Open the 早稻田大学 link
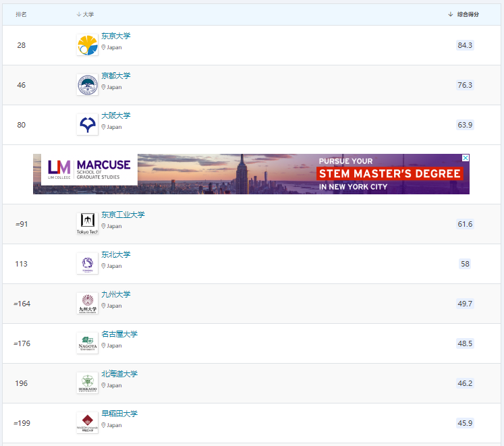Viewport: 504px width, 446px height. click(119, 414)
